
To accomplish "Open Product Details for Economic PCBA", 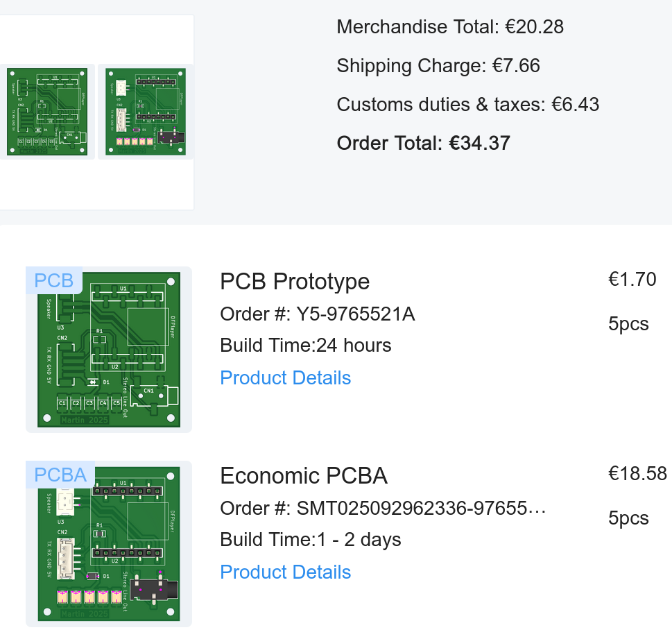I will tap(285, 572).
